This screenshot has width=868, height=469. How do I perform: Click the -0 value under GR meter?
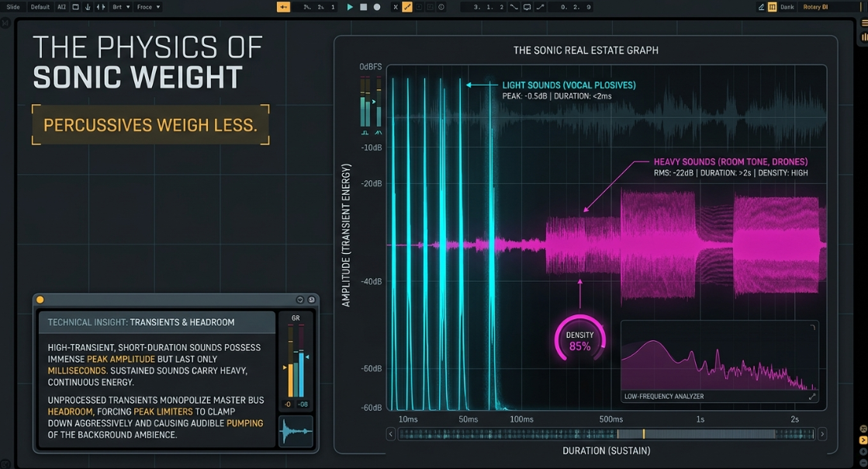287,404
